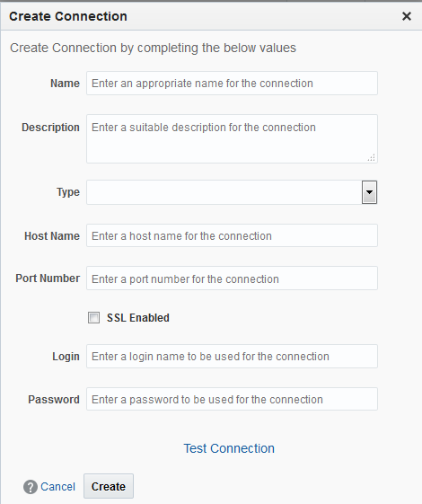
Task: Focus the Password input field
Action: (232, 399)
